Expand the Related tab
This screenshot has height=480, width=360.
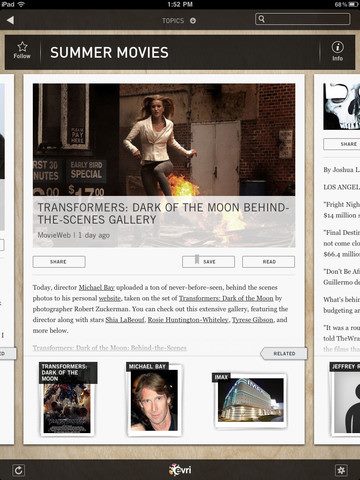[x=284, y=353]
